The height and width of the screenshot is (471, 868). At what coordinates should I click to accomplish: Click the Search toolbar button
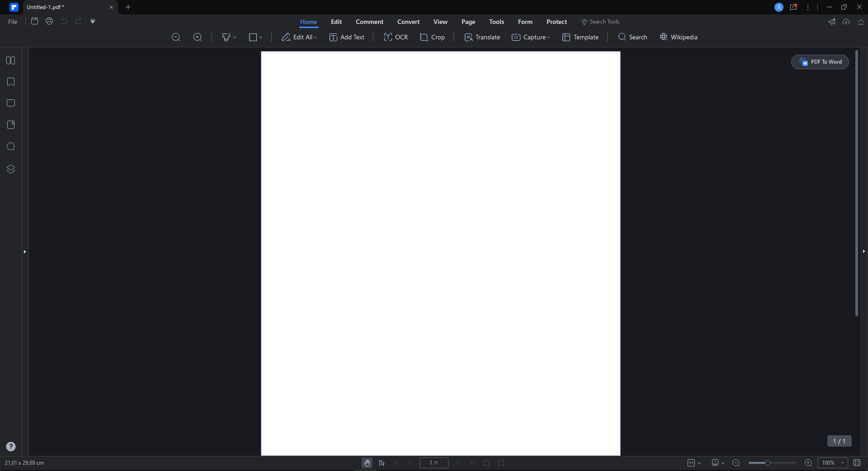click(632, 37)
